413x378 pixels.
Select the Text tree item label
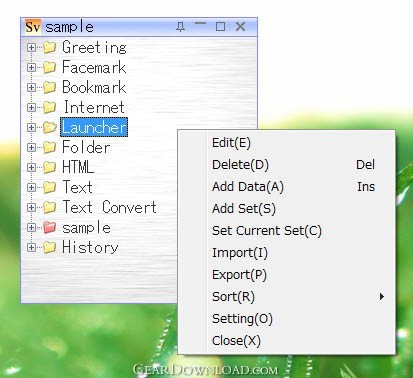coord(77,187)
